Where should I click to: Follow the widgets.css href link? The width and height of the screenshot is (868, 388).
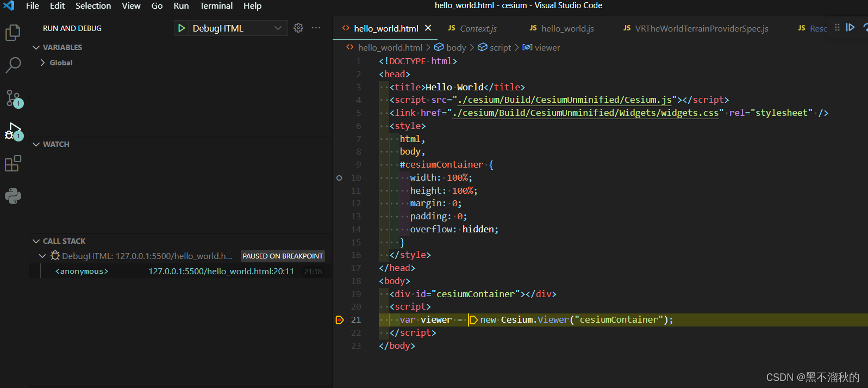[x=585, y=113]
